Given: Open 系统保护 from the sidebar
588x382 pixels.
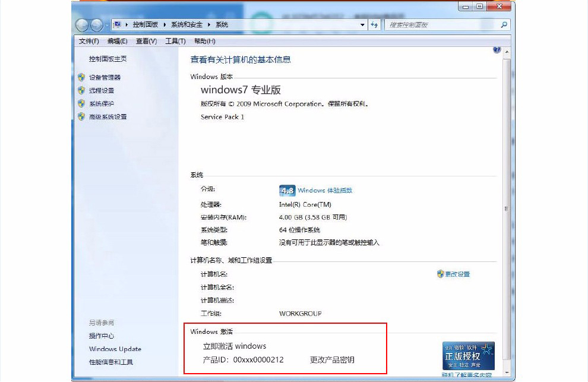Looking at the screenshot, I should [102, 103].
